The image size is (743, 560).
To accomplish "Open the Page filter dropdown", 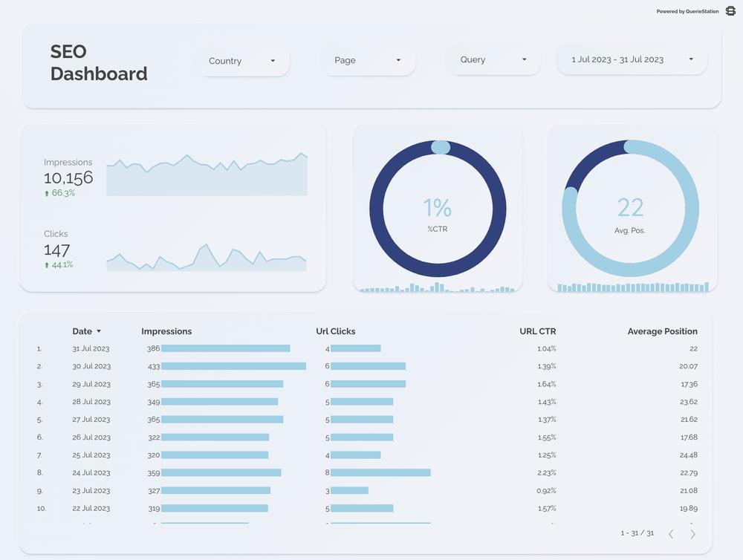I will (368, 60).
